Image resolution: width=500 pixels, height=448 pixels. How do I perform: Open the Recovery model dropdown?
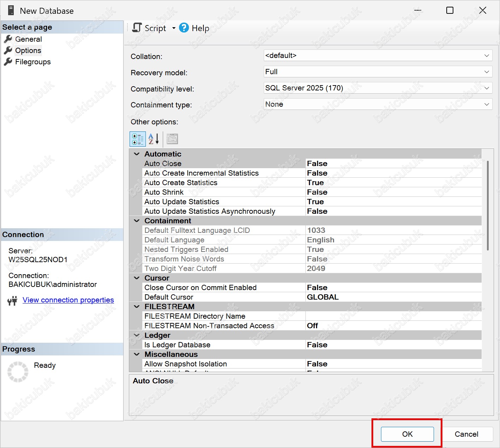[x=486, y=72]
